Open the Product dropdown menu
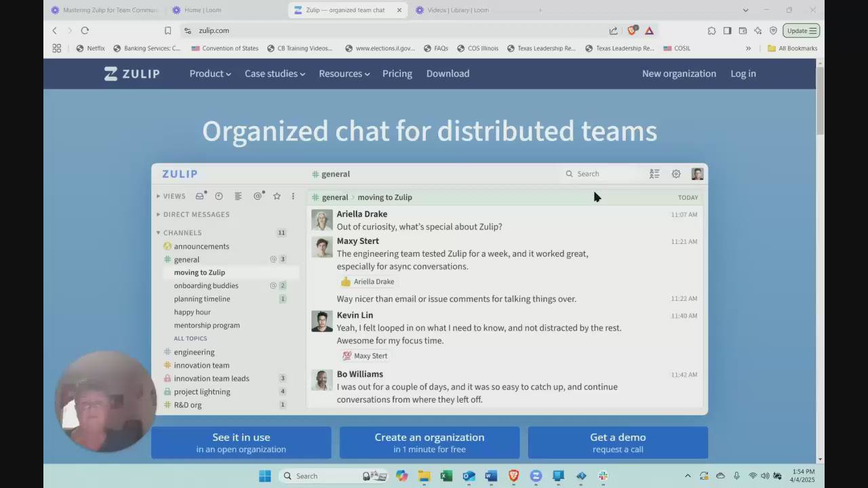Screen dimensions: 868x488 tap(210, 74)
